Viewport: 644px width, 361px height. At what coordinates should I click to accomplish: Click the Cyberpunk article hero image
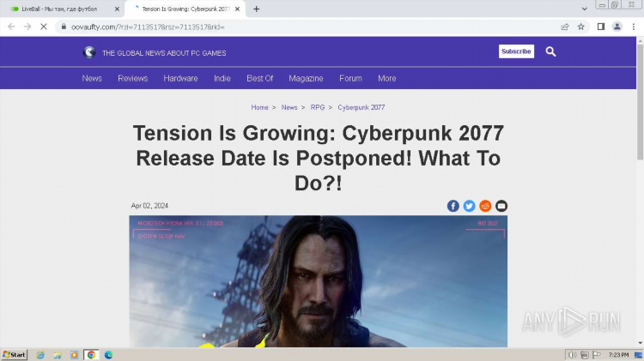[319, 281]
